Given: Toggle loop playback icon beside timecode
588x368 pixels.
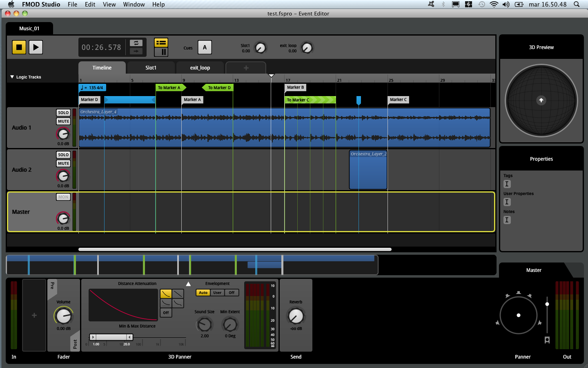Looking at the screenshot, I should 136,43.
